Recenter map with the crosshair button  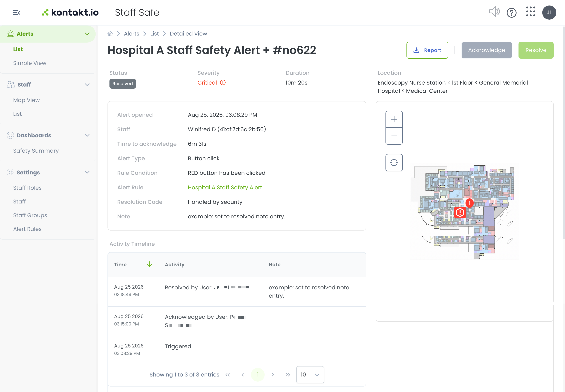(x=394, y=163)
